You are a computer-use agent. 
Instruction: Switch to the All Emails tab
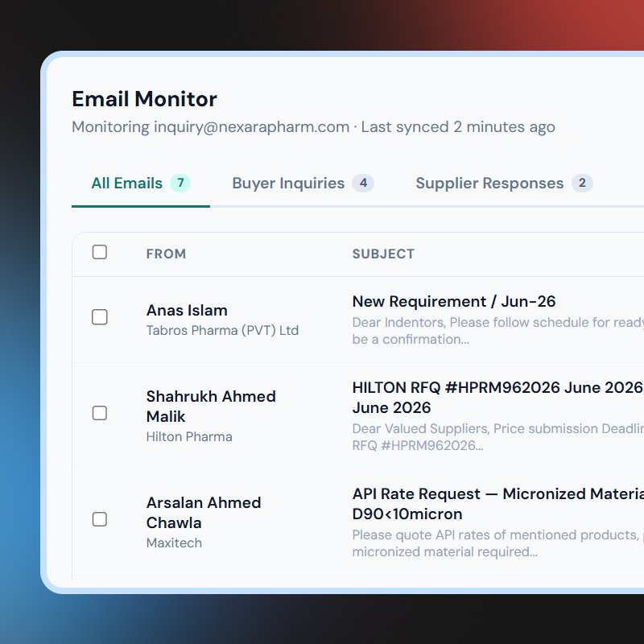[140, 184]
